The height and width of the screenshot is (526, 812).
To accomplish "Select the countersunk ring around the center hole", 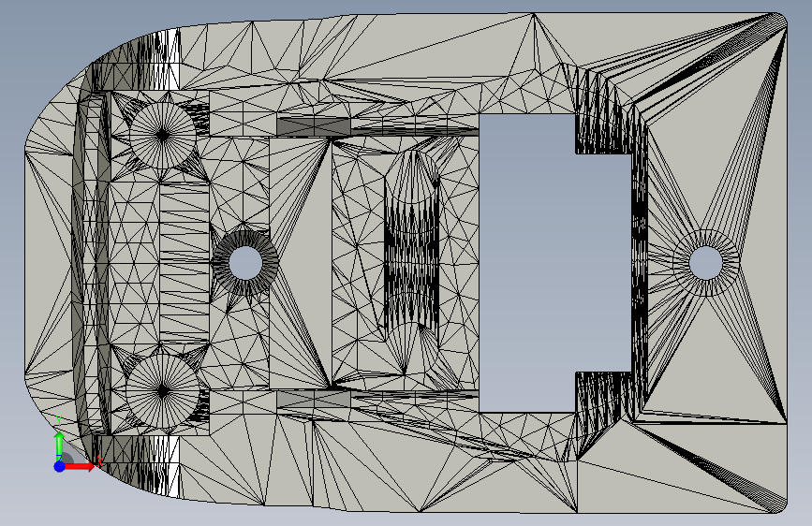I will 245,262.
